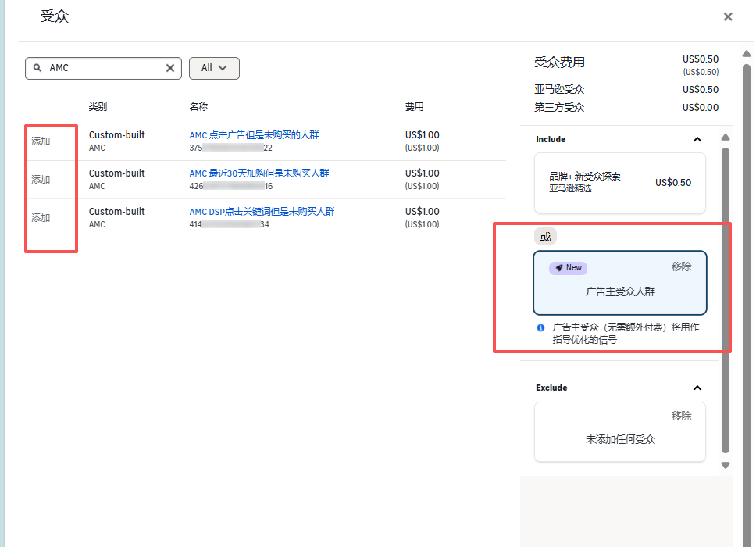The height and width of the screenshot is (547, 756).
Task: Close the 受众 dialog
Action: point(728,17)
